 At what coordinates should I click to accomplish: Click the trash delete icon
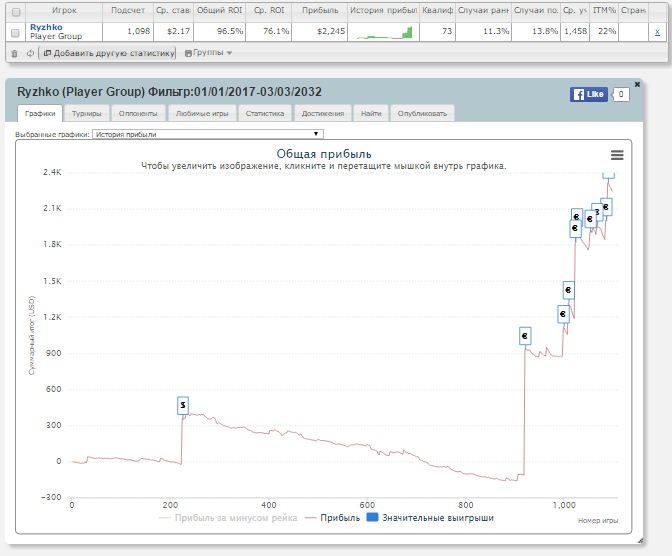(x=14, y=53)
